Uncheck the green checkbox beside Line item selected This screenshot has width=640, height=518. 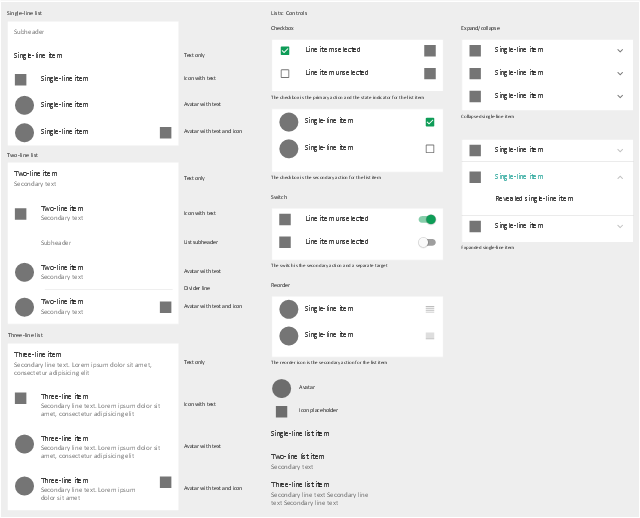[x=285, y=50]
